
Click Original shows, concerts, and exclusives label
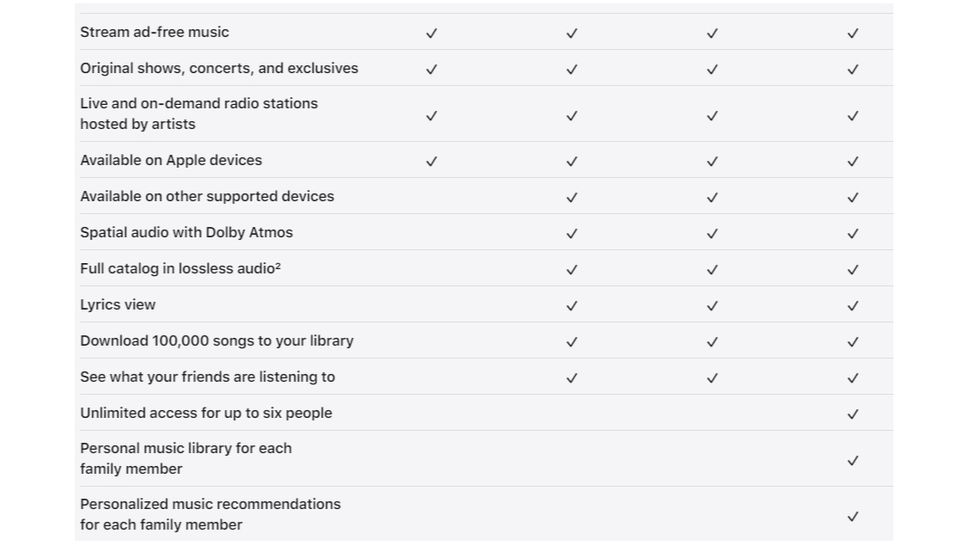(219, 68)
